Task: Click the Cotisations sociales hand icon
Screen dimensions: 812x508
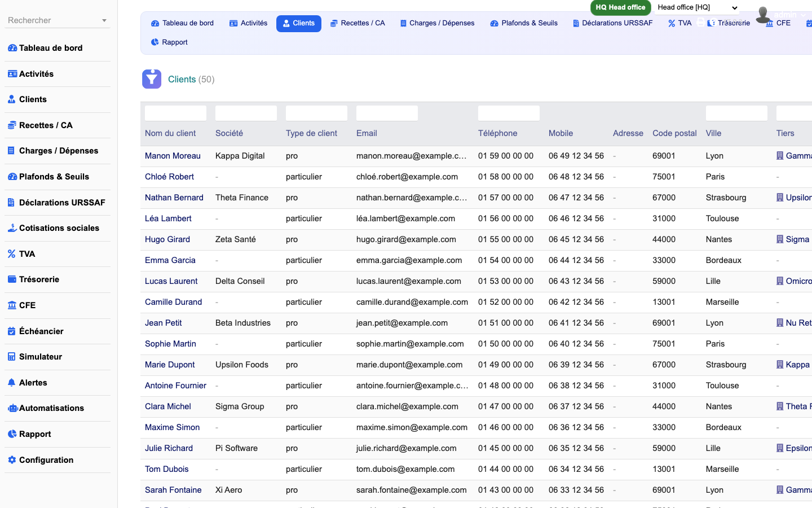Action: [12, 228]
